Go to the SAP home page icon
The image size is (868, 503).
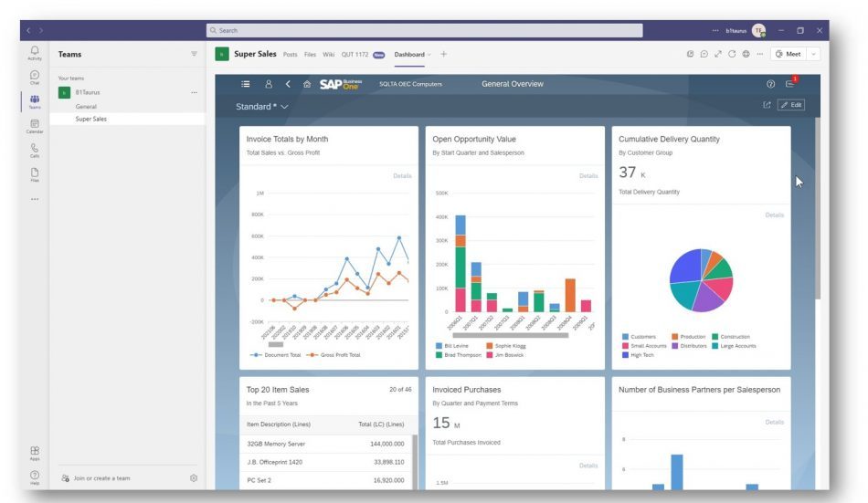coord(307,84)
